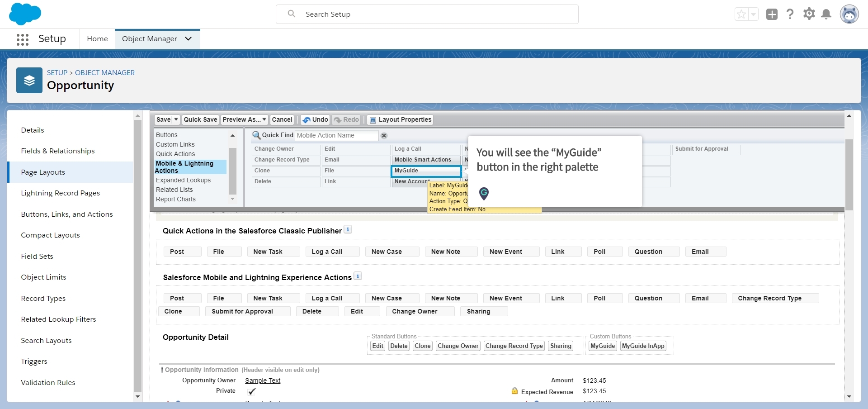Click the lock icon beside Expected Revenue
868x409 pixels.
pos(514,391)
